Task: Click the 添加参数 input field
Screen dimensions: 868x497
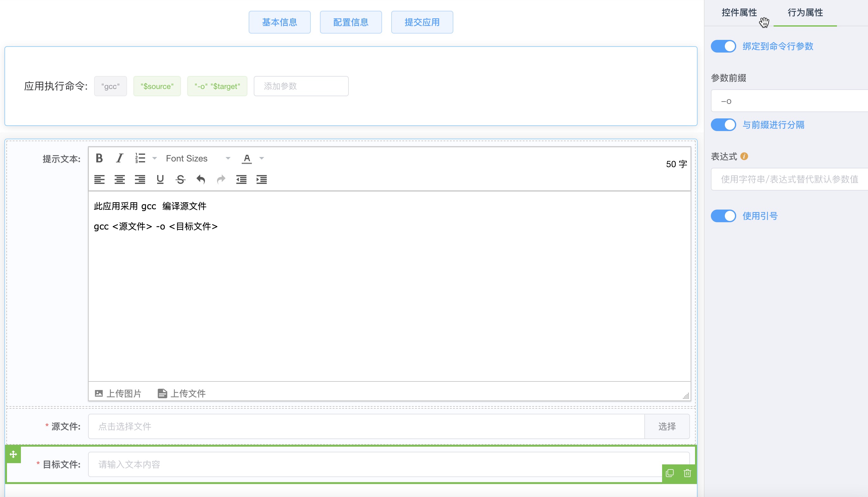Action: pos(301,86)
